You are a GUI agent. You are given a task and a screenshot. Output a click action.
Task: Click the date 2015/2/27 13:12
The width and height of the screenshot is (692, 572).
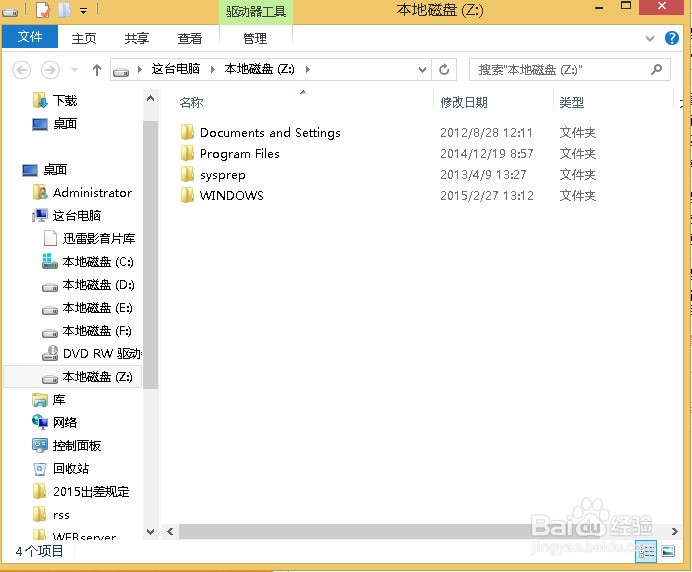[487, 196]
